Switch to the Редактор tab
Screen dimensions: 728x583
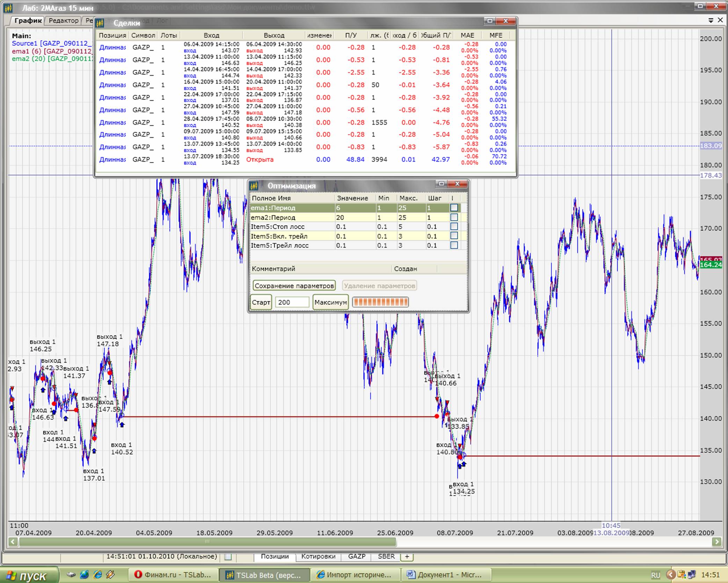tap(64, 21)
